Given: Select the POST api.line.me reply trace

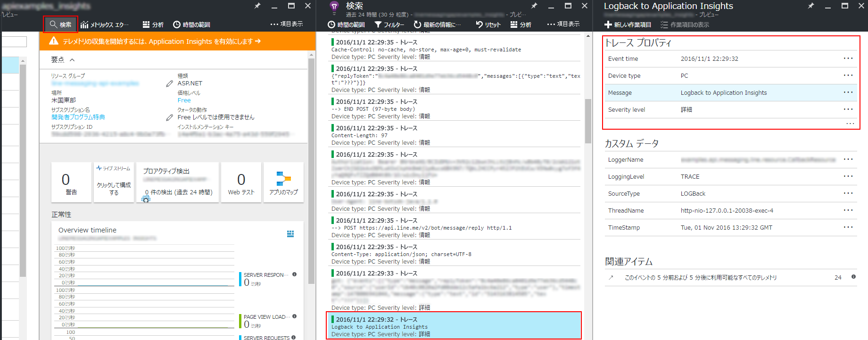Looking at the screenshot, I should [455, 227].
